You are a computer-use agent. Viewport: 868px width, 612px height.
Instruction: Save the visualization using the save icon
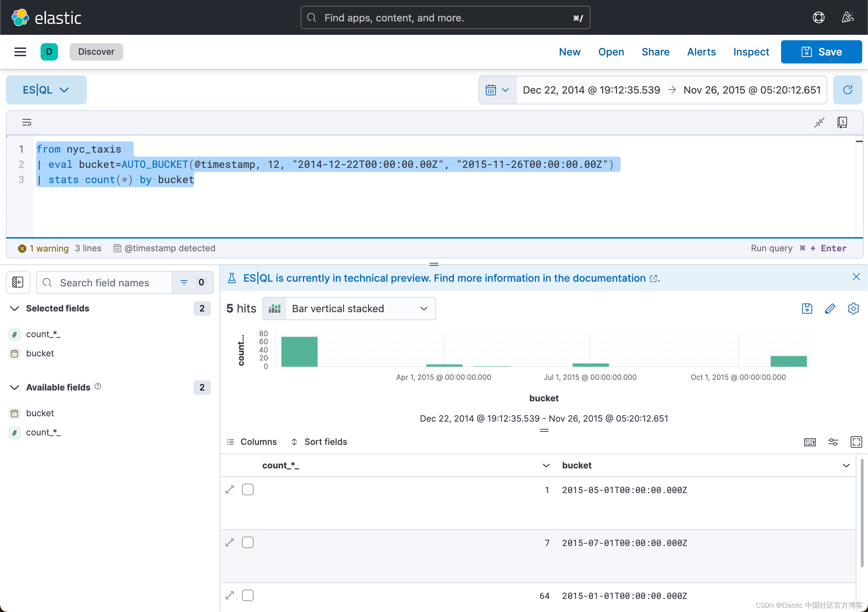(807, 309)
